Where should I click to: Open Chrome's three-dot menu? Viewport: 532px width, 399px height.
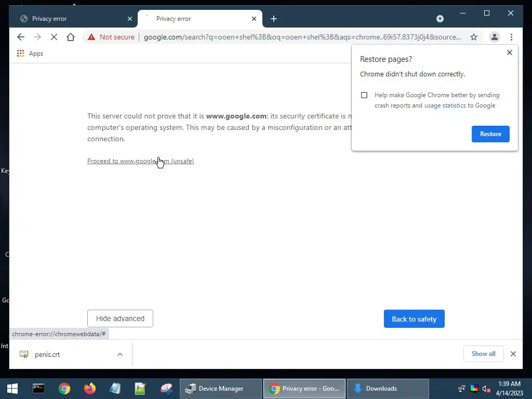(x=511, y=37)
